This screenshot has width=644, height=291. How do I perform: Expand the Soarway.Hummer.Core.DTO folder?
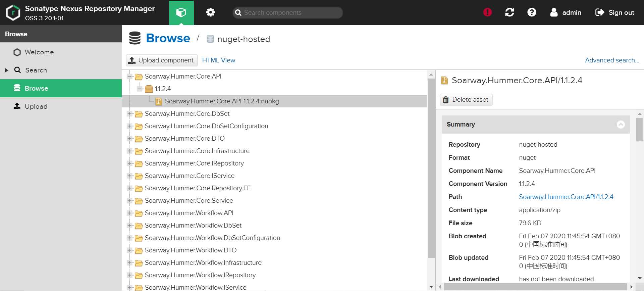(x=130, y=139)
